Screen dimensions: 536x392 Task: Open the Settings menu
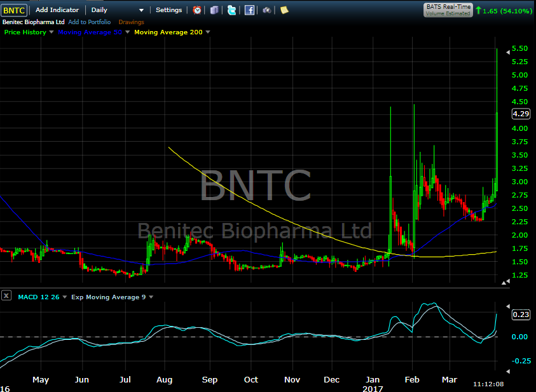click(169, 10)
